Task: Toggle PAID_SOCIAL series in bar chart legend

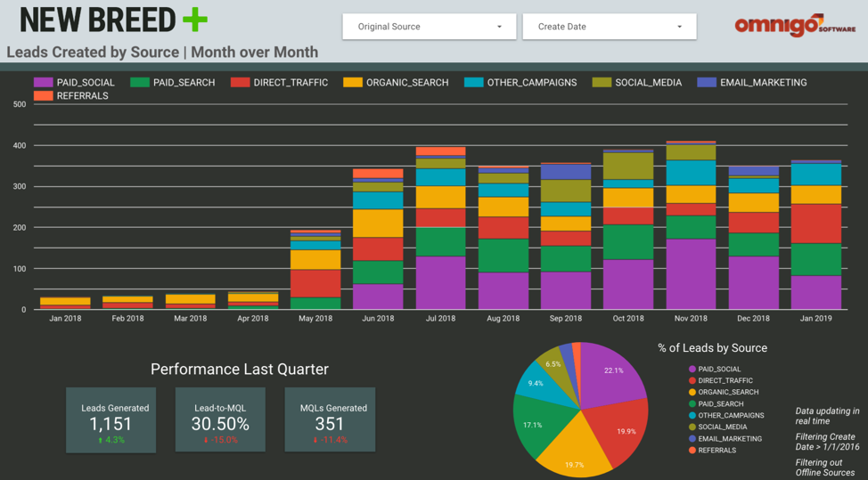Action: (43, 83)
